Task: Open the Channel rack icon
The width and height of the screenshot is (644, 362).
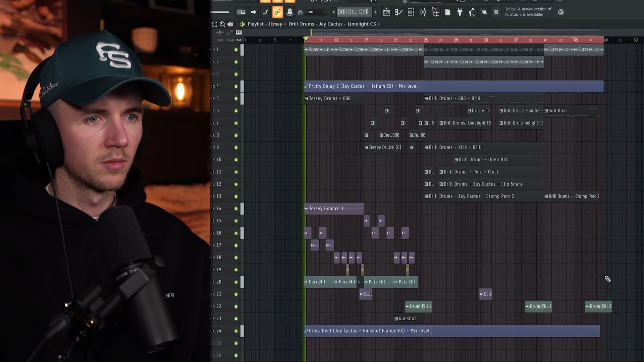Action: click(x=411, y=12)
